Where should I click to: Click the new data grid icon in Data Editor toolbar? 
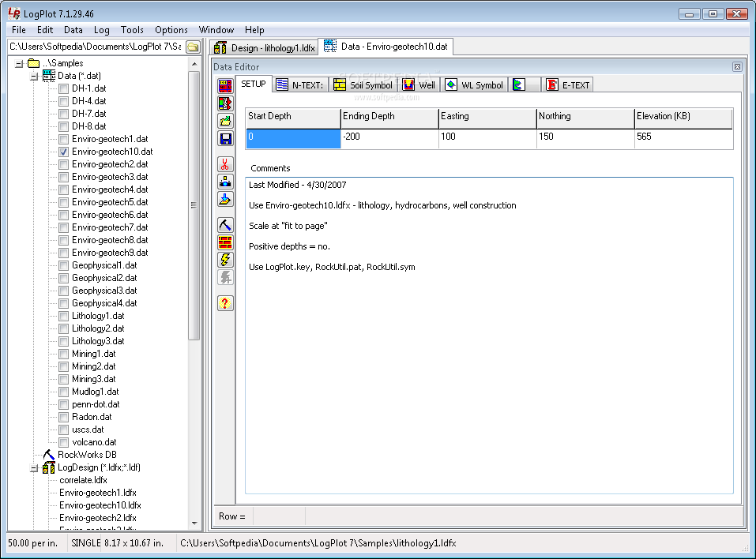(225, 86)
